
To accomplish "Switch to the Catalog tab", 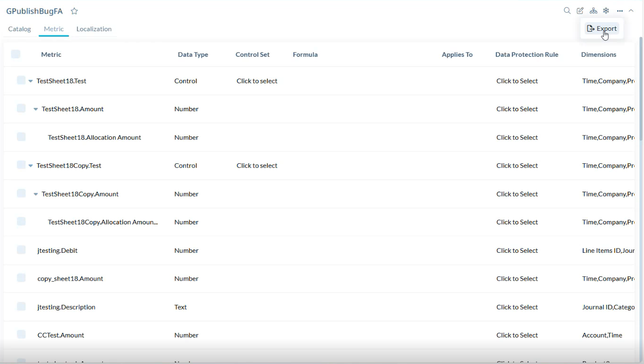I will [x=19, y=29].
